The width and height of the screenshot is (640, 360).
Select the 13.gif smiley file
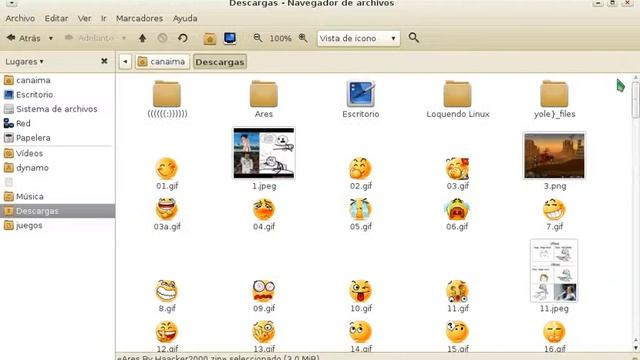coord(264,336)
